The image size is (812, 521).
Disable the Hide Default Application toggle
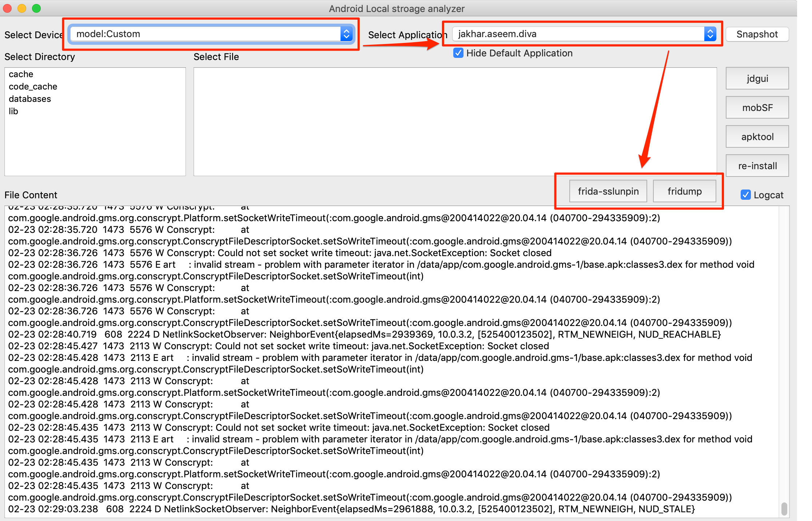(459, 53)
